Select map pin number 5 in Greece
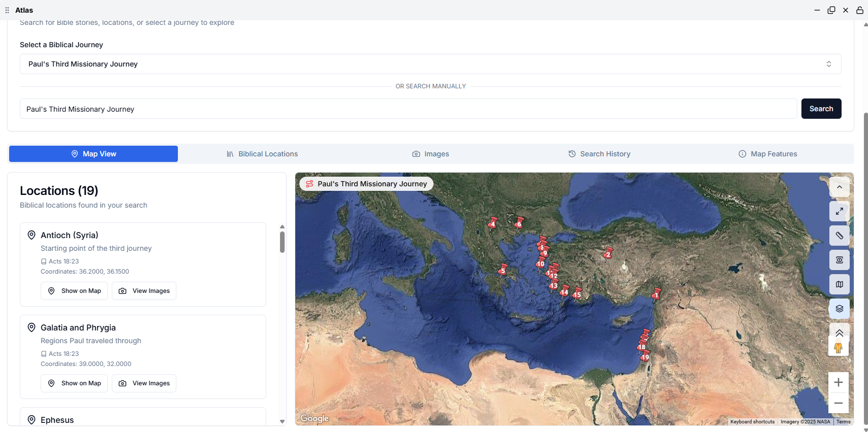868x432 pixels. (x=503, y=270)
